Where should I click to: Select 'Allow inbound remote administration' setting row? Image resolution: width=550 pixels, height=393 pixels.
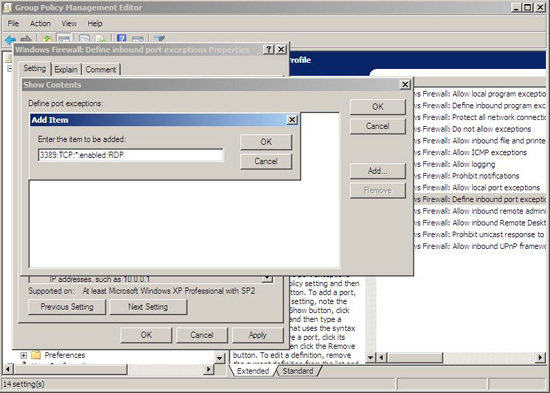480,211
